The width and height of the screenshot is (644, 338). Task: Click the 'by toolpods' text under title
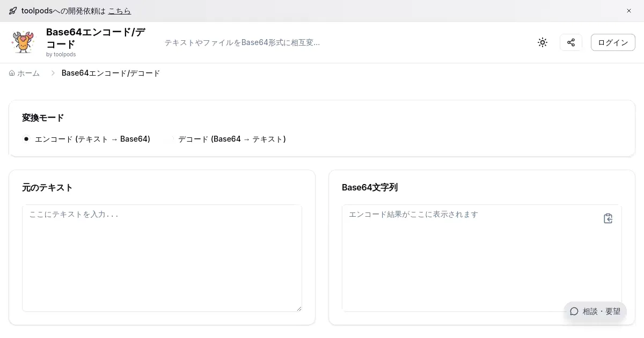pos(61,54)
